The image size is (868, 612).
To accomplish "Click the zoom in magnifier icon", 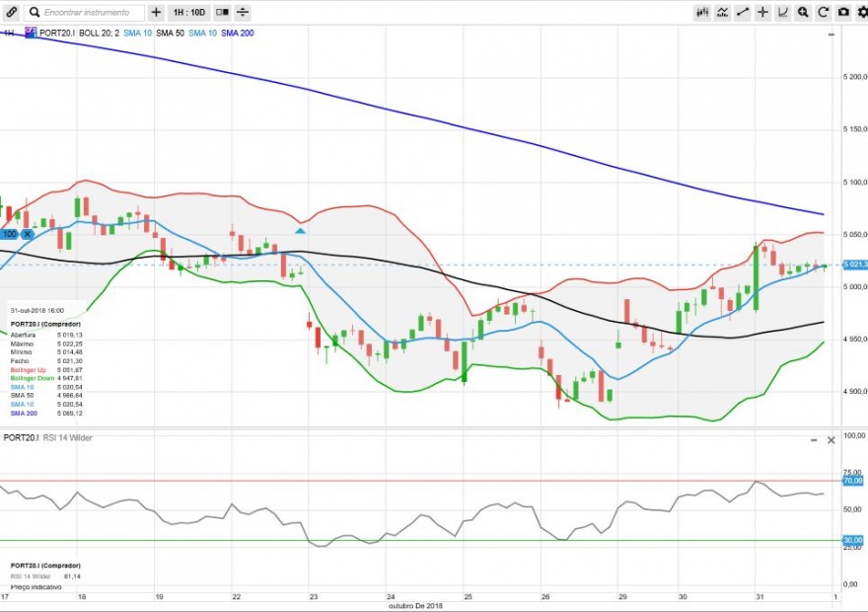I will (803, 12).
